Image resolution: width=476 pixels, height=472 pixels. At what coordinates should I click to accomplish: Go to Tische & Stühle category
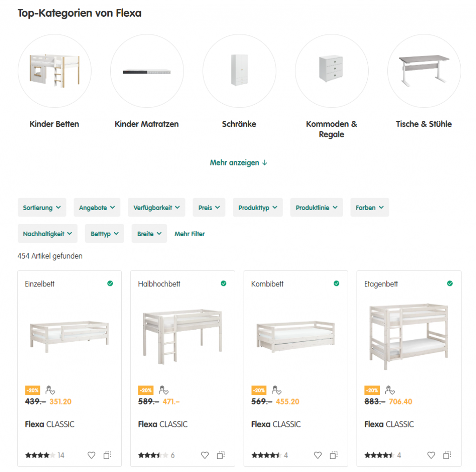(424, 71)
